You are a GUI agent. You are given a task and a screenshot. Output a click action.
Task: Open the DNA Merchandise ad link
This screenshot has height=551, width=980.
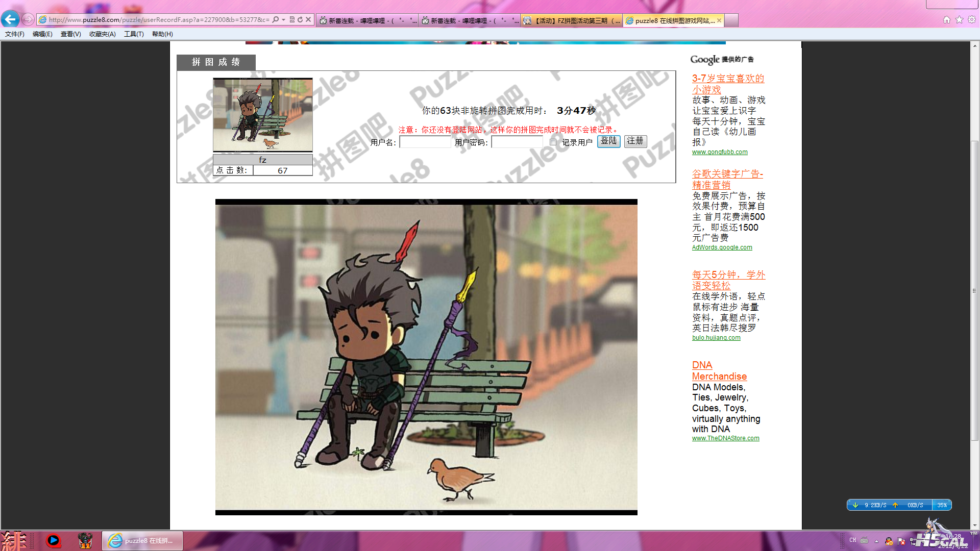tap(719, 371)
